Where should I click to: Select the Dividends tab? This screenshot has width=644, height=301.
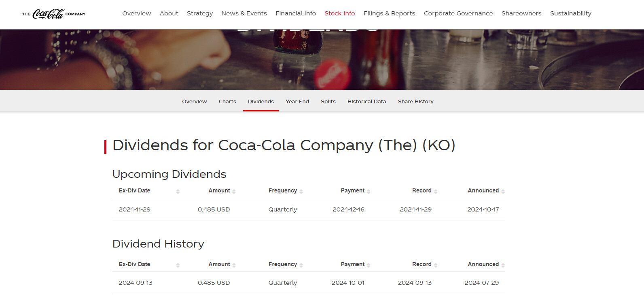coord(261,101)
